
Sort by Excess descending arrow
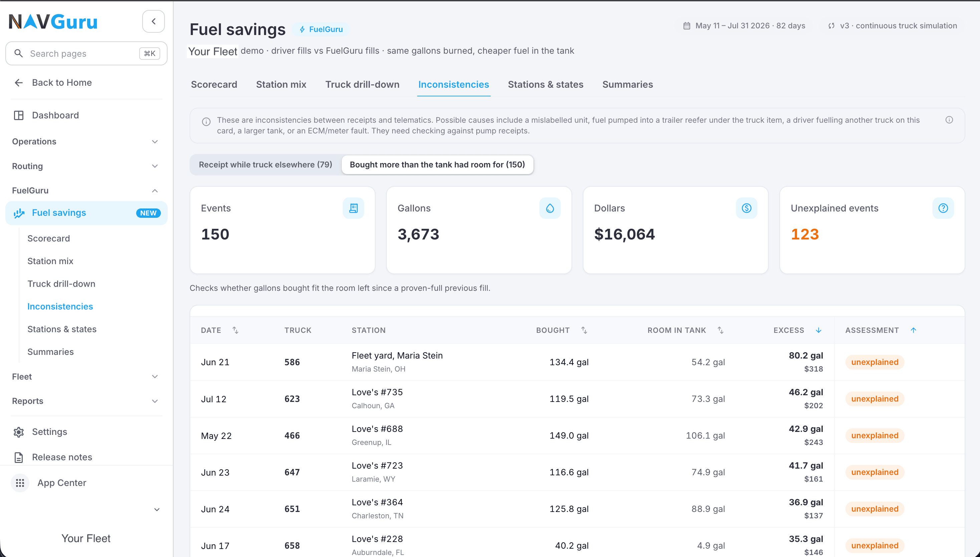coord(818,330)
